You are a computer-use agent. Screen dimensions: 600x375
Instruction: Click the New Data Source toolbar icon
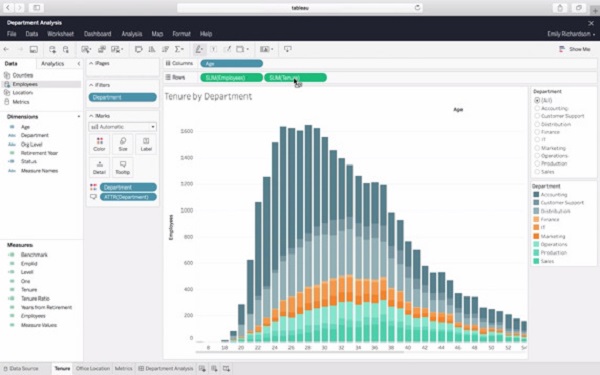click(x=52, y=49)
